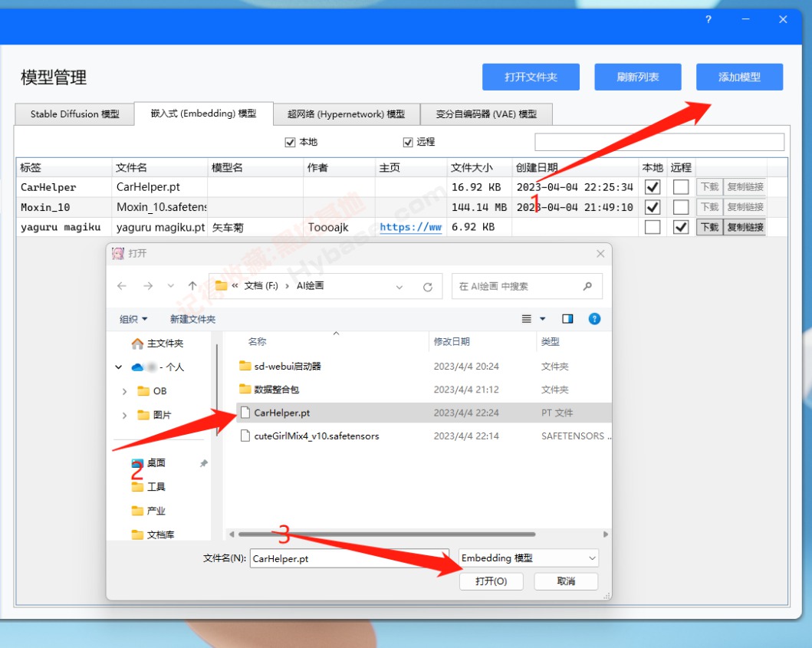Click 打开(O) to open selected file
812x648 pixels.
click(x=491, y=581)
